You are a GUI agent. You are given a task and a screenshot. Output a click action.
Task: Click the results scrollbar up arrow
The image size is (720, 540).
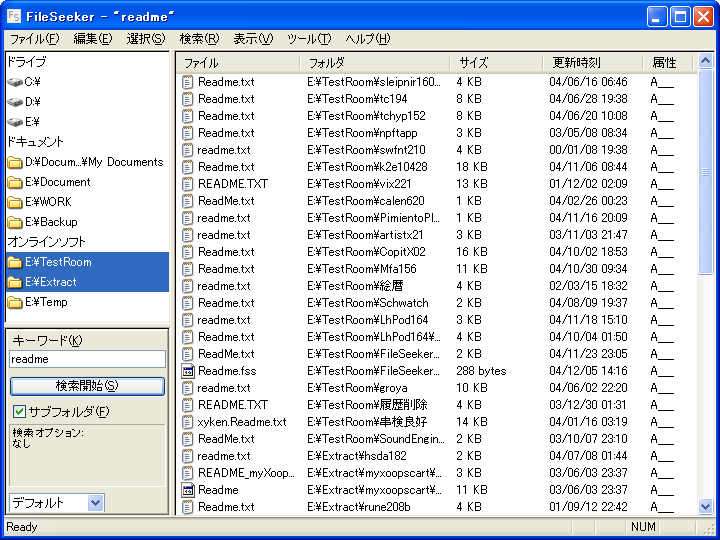[705, 61]
